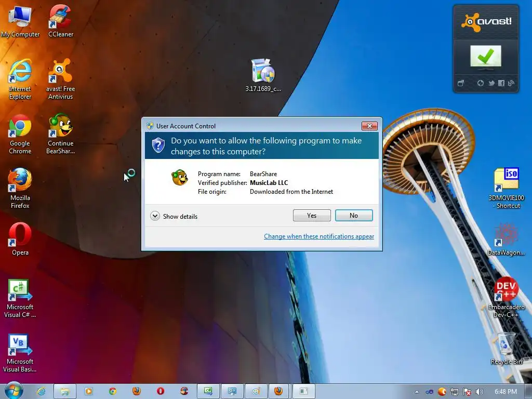Open Google Chrome from the taskbar
Viewport: 532px width, 399px height.
[x=113, y=391]
